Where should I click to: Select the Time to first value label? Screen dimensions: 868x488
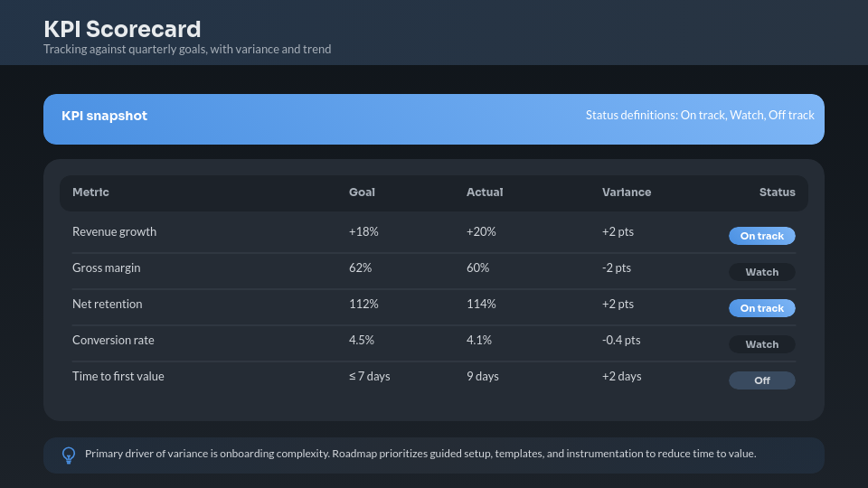[118, 377]
